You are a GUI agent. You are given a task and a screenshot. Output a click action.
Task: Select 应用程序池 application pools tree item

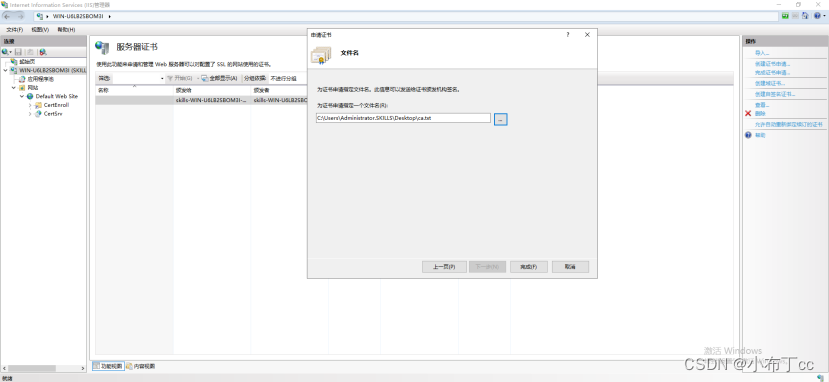[x=40, y=79]
